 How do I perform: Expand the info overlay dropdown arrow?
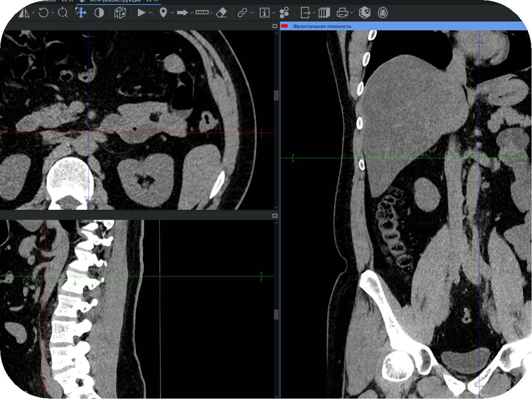point(273,13)
